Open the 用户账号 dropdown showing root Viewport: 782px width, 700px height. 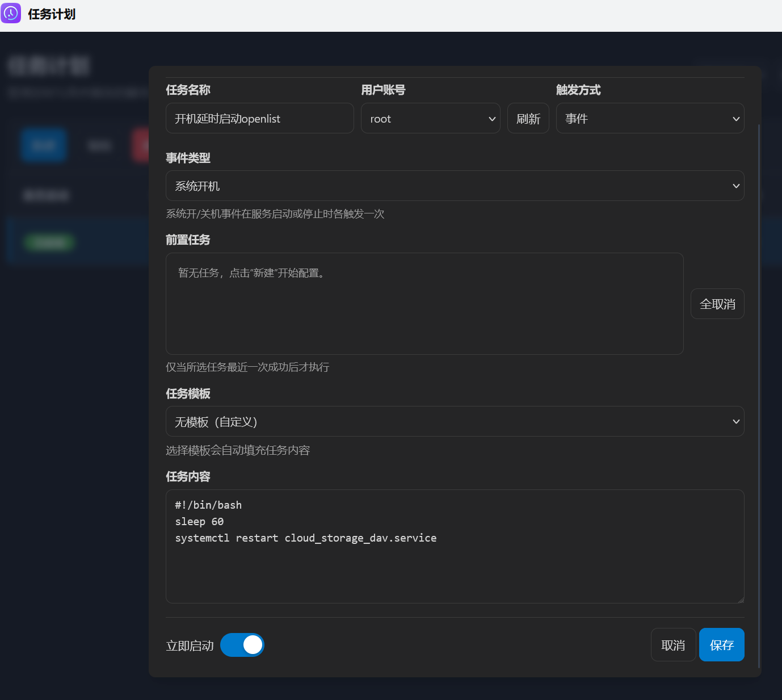coord(430,118)
